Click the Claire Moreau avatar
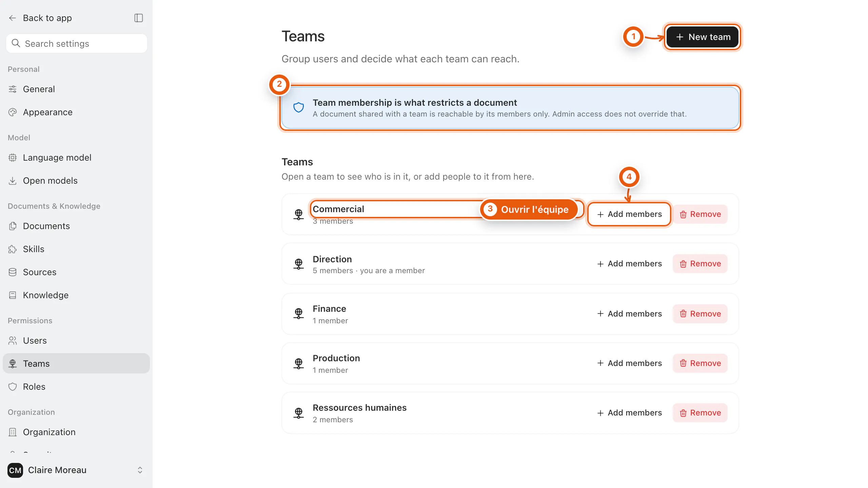This screenshot has width=868, height=488. click(15, 470)
